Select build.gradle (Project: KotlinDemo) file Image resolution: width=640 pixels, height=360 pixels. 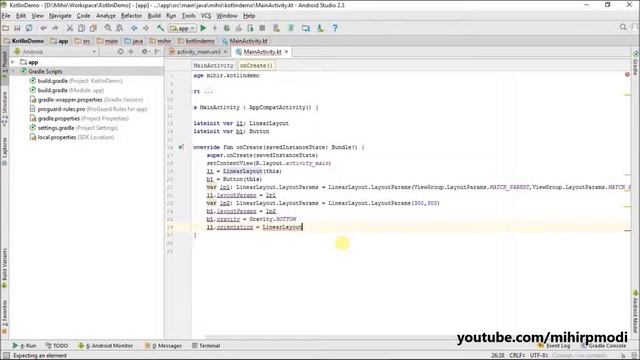point(76,81)
